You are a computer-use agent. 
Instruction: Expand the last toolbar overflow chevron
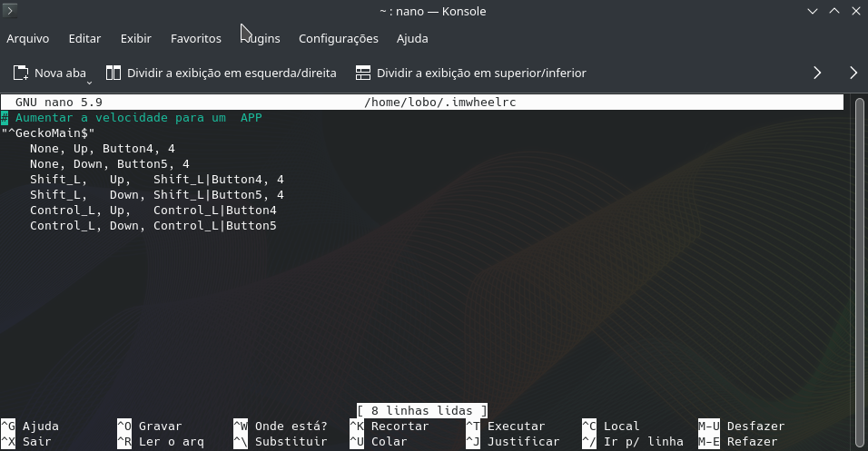(x=853, y=73)
